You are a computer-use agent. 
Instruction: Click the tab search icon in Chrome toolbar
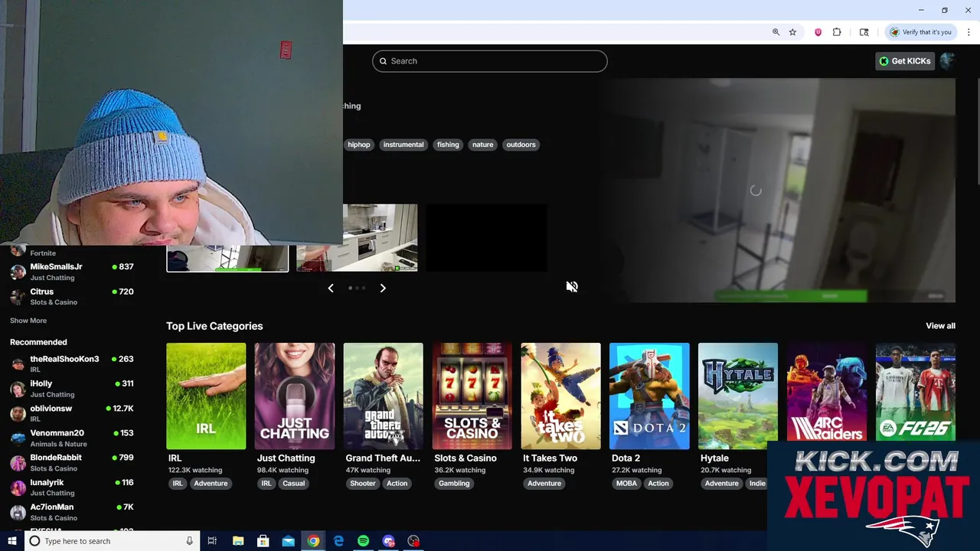[x=864, y=32]
